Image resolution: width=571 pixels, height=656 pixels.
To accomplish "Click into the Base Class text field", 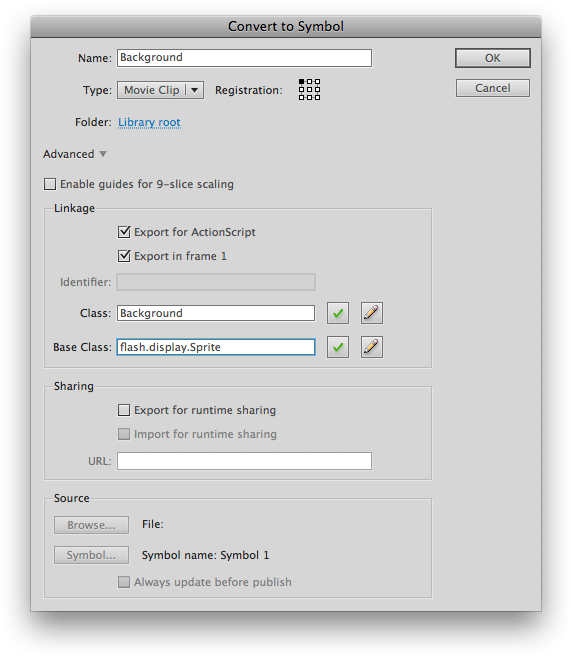I will [216, 347].
